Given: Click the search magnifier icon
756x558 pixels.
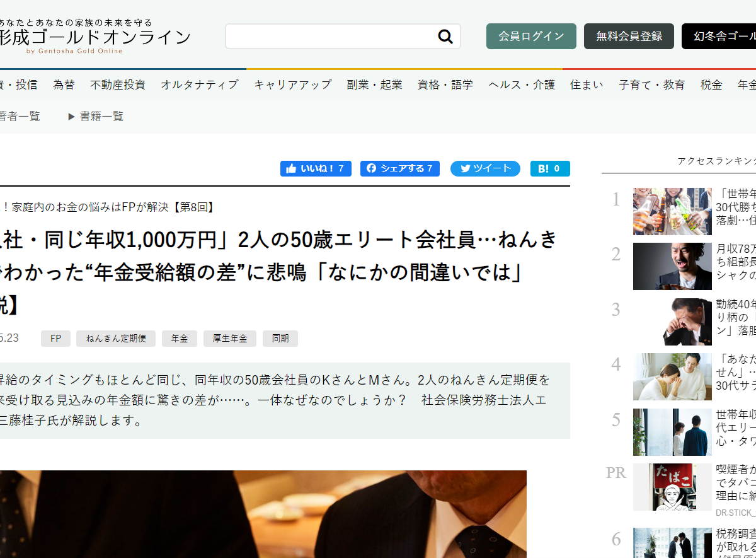Looking at the screenshot, I should [x=445, y=36].
